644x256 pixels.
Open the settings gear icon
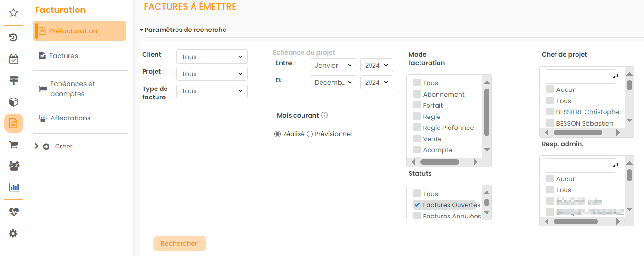tap(13, 234)
